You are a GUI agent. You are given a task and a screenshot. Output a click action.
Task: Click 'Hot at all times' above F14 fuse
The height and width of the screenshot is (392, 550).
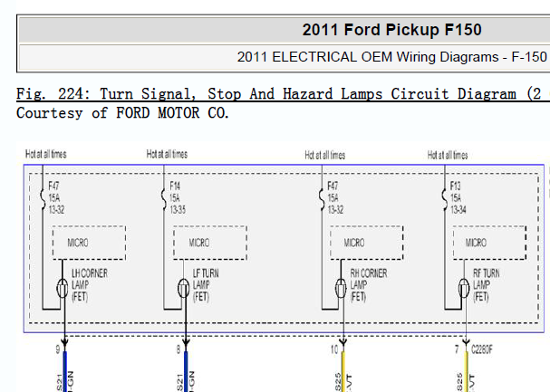(167, 154)
